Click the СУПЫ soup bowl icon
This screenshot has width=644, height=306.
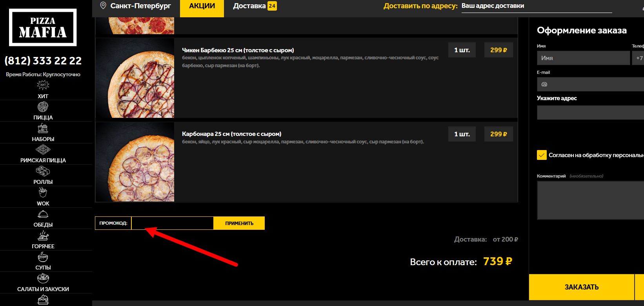[x=43, y=257]
